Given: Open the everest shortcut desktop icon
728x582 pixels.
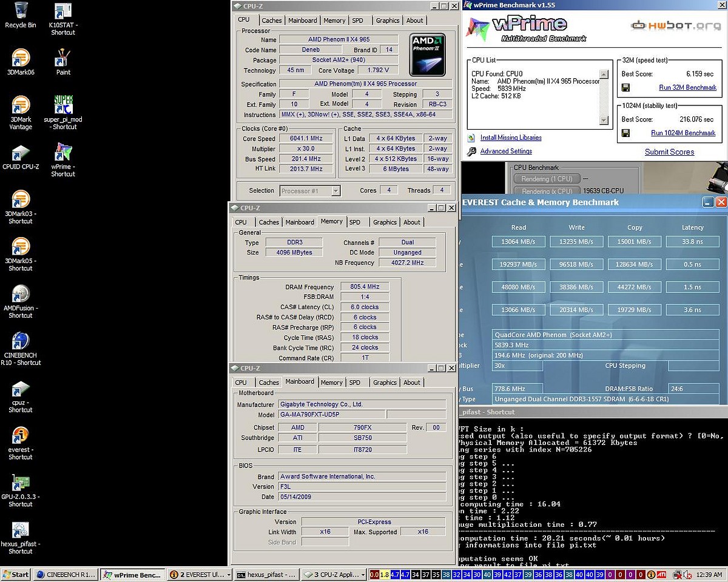Looking at the screenshot, I should [x=21, y=435].
